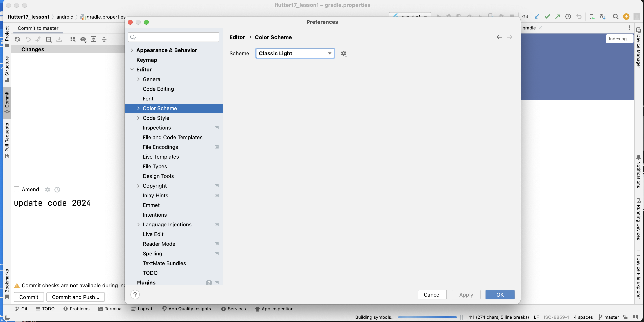Screen dimensions: 644x322
Task: Pause the Building symbols indexing process
Action: [462, 317]
